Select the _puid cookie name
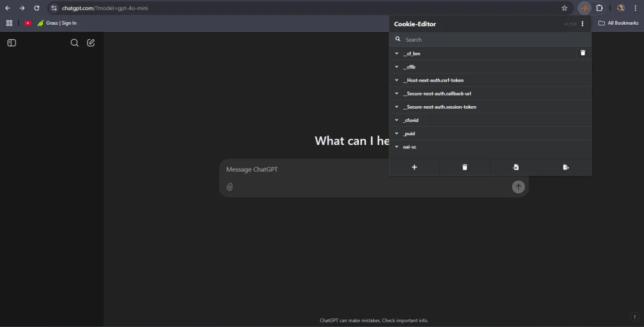Viewport: 644px width, 327px height. (x=409, y=133)
